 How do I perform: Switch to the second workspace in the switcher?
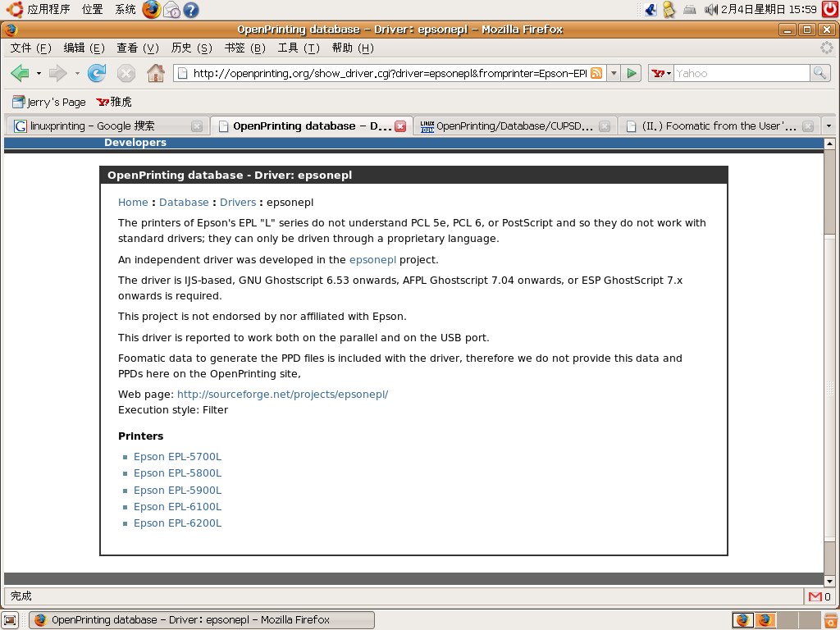coord(765,620)
